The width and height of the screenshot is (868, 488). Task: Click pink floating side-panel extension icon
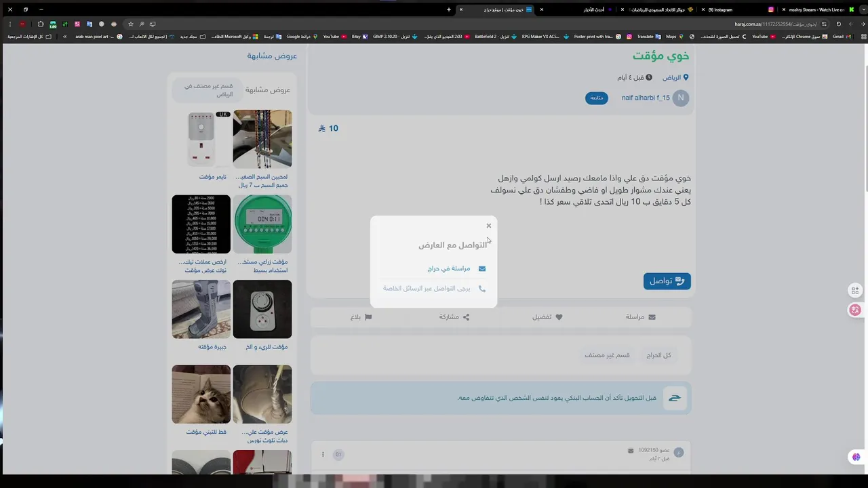tap(855, 310)
